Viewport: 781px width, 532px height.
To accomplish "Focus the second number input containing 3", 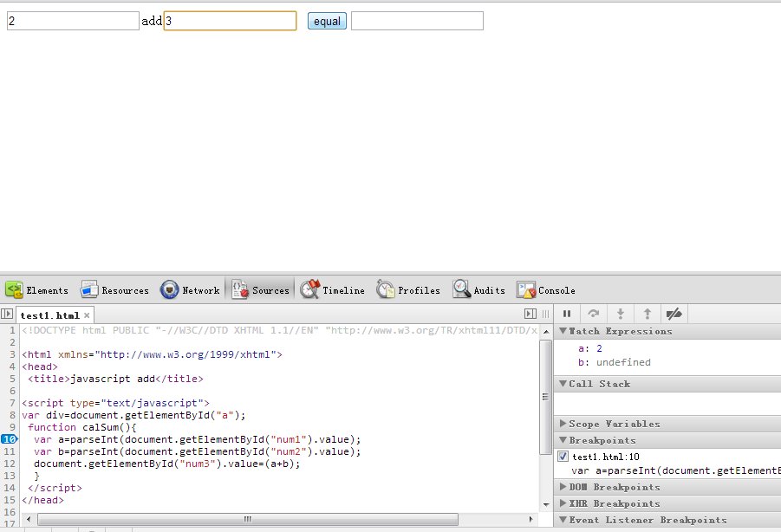I will click(x=230, y=21).
